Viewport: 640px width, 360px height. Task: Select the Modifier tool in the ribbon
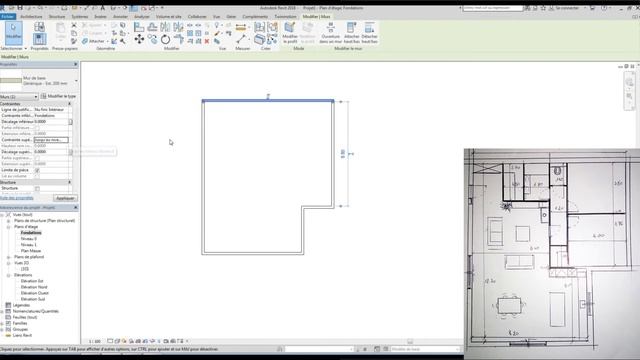13,32
